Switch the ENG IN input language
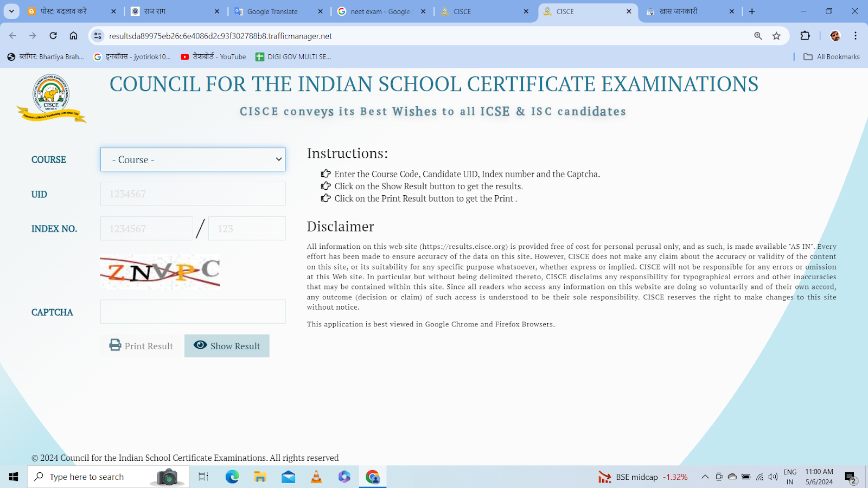The height and width of the screenshot is (488, 868). [x=790, y=477]
